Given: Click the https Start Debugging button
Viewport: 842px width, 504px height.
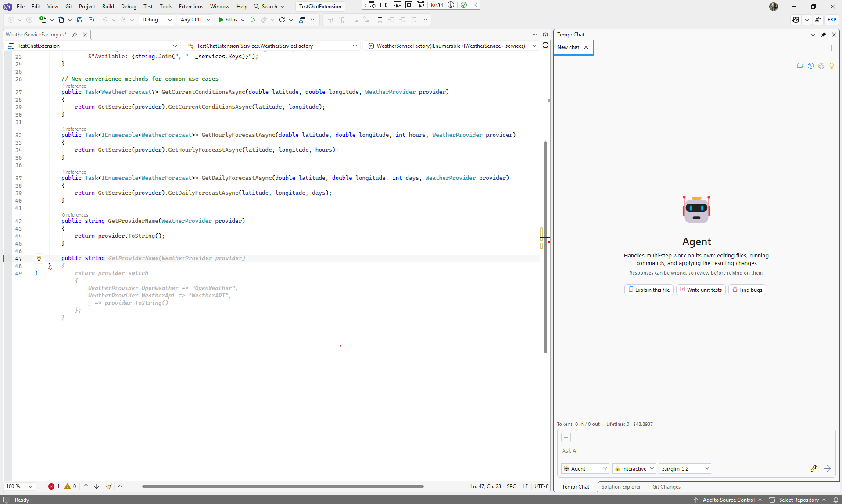Looking at the screenshot, I should pyautogui.click(x=228, y=20).
